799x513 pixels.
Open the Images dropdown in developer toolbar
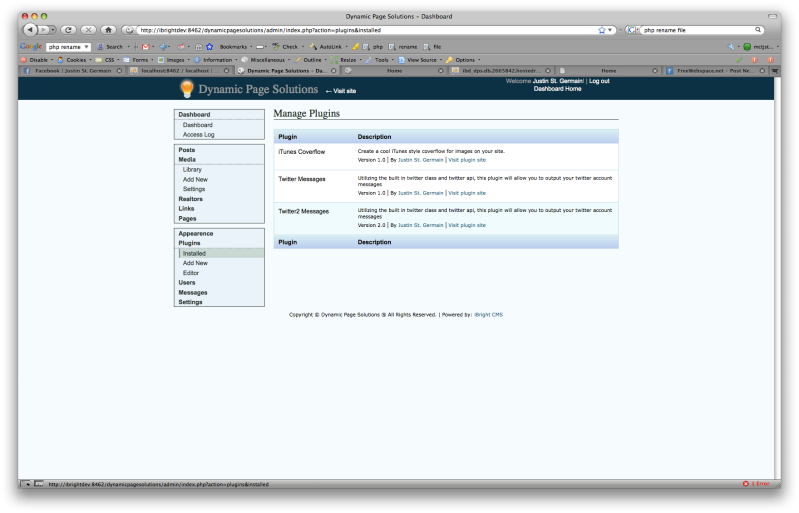click(x=173, y=60)
